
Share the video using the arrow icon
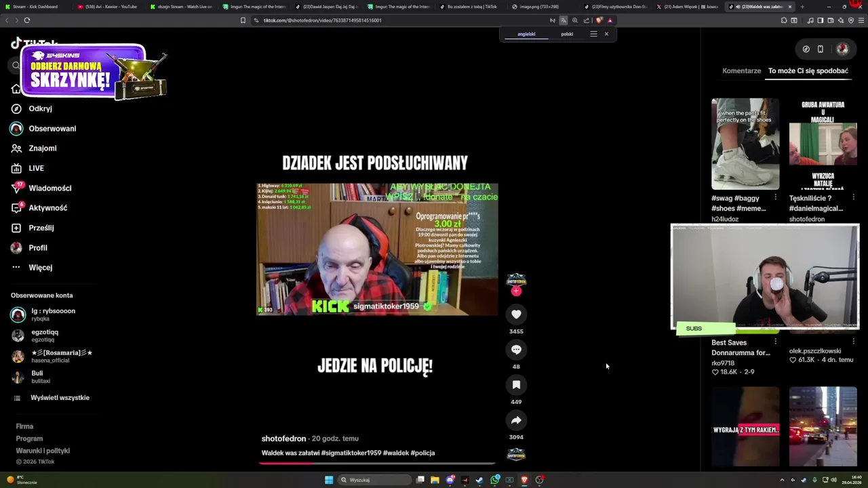(x=516, y=420)
